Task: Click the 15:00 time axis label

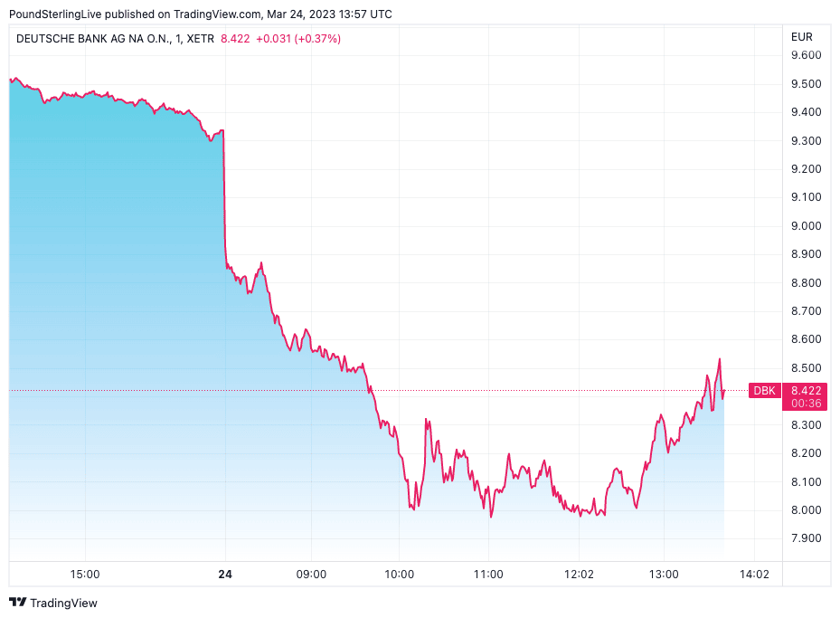Action: 86,574
